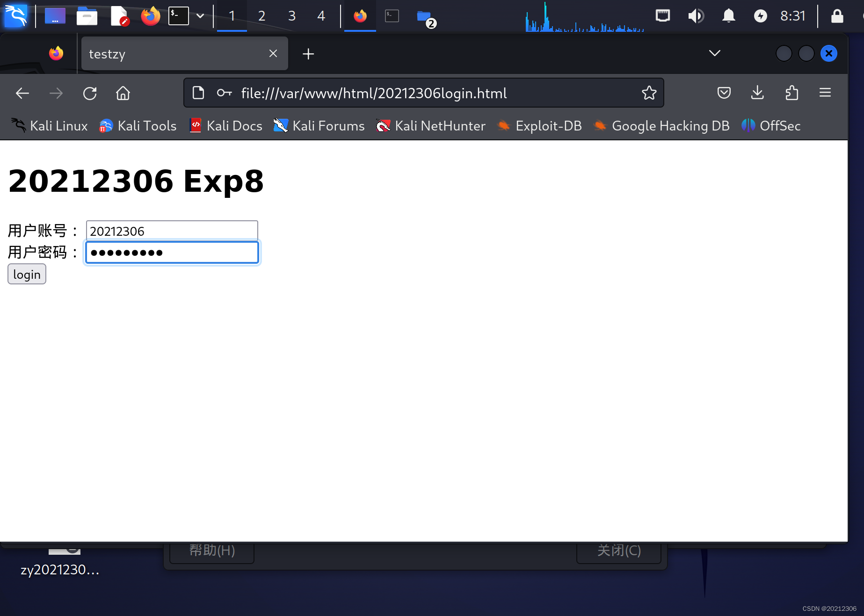Screen dimensions: 864x616
Task: Switch to workspace 4
Action: (321, 16)
